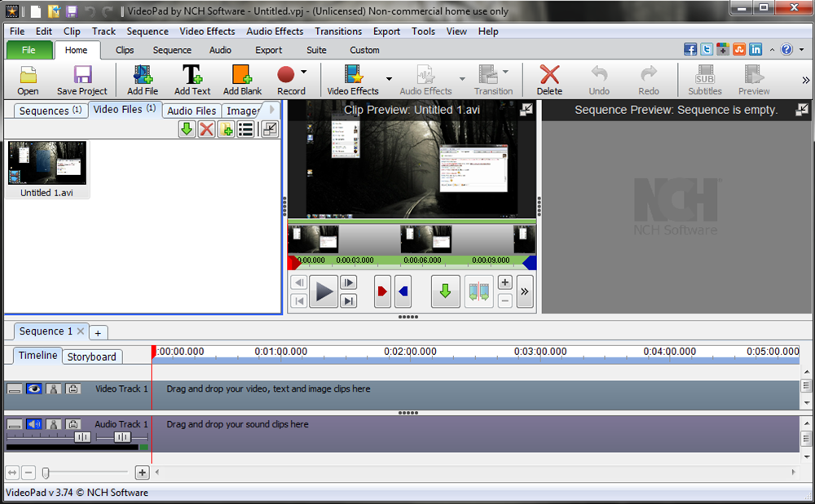Screen dimensions: 815x504
Task: Click the Audio Track 1 volume slider
Action: (x=82, y=437)
